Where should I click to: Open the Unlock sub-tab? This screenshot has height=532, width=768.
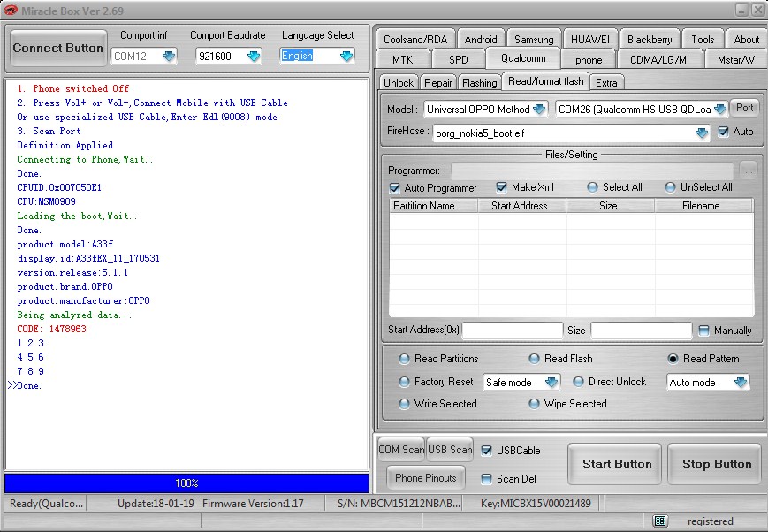(399, 83)
